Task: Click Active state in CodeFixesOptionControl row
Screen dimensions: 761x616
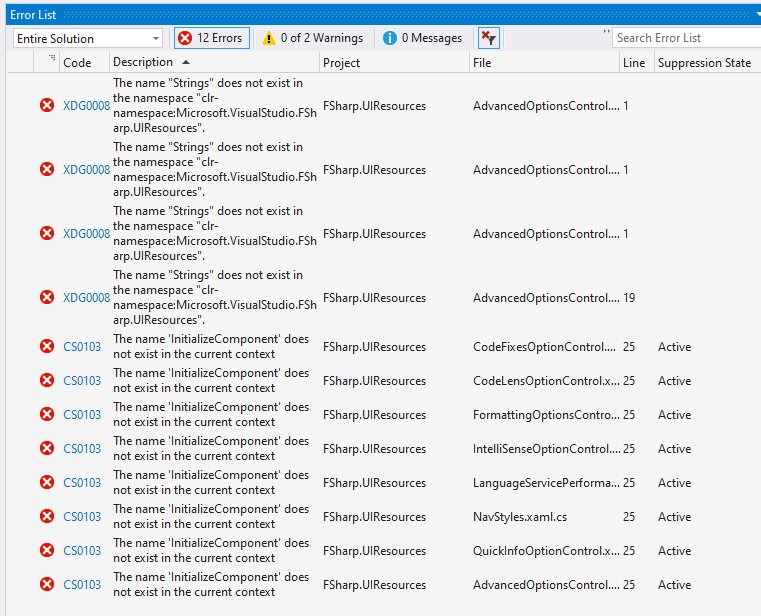Action: click(x=674, y=347)
